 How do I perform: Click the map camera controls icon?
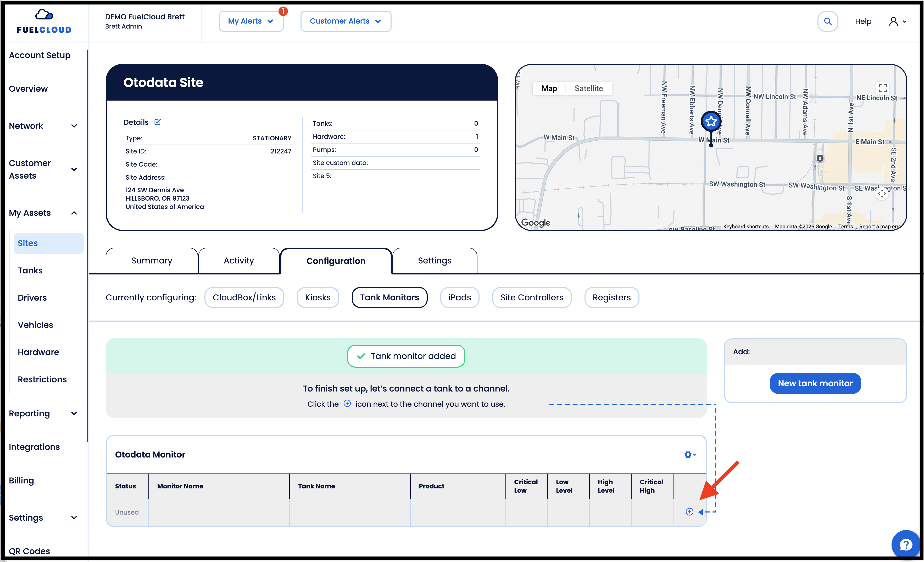coord(882,194)
